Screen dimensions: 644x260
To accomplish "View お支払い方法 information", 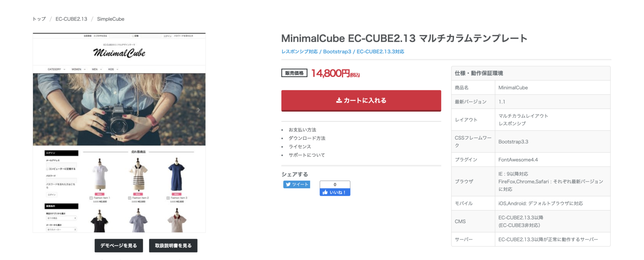I will click(x=303, y=130).
